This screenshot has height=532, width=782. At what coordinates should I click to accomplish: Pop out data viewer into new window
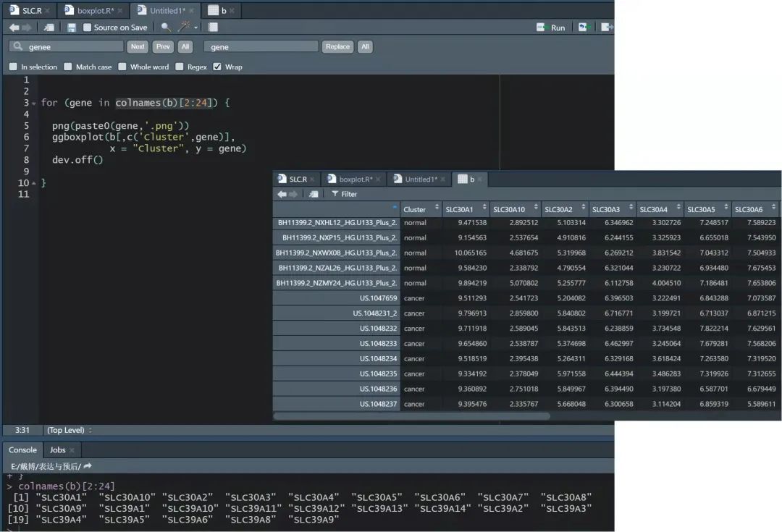(x=314, y=194)
